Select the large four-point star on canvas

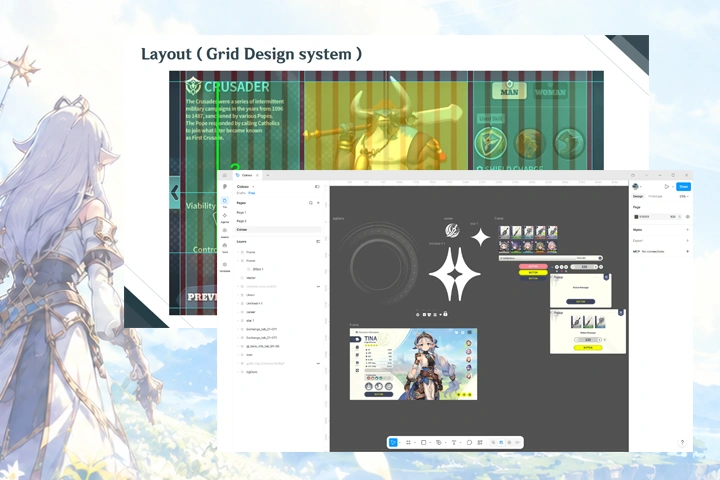click(455, 274)
